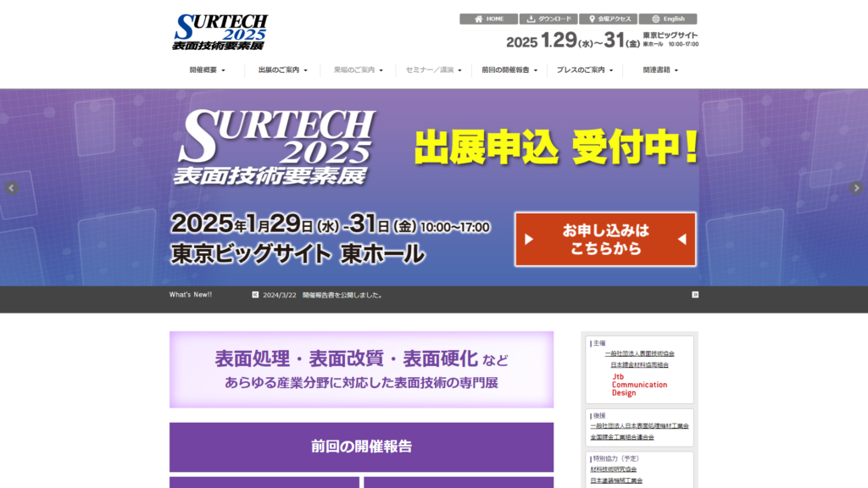Expand the セミナー／講演 menu
This screenshot has width=868, height=488.
tap(433, 70)
